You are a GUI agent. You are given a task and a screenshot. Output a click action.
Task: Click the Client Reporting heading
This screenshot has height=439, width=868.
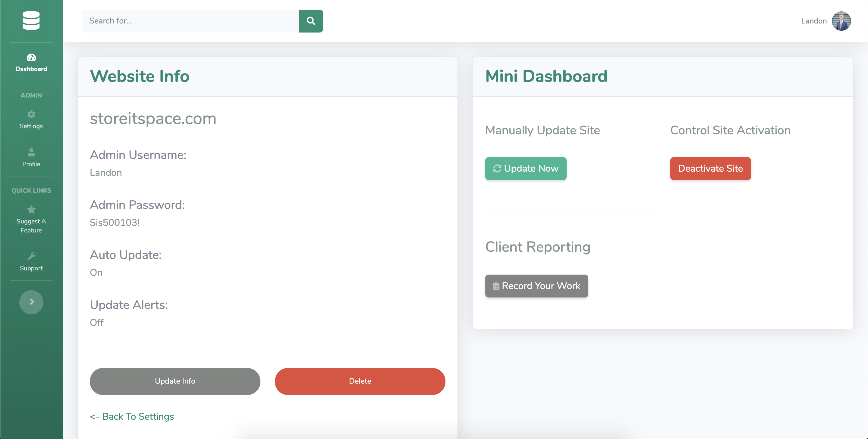(x=538, y=247)
